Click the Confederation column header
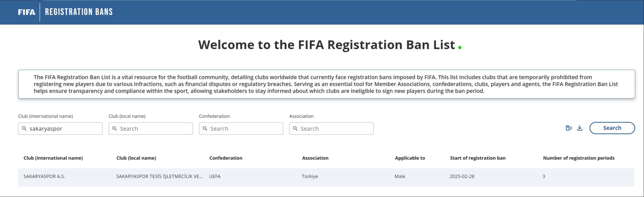This screenshot has height=197, width=644. pyautogui.click(x=226, y=158)
